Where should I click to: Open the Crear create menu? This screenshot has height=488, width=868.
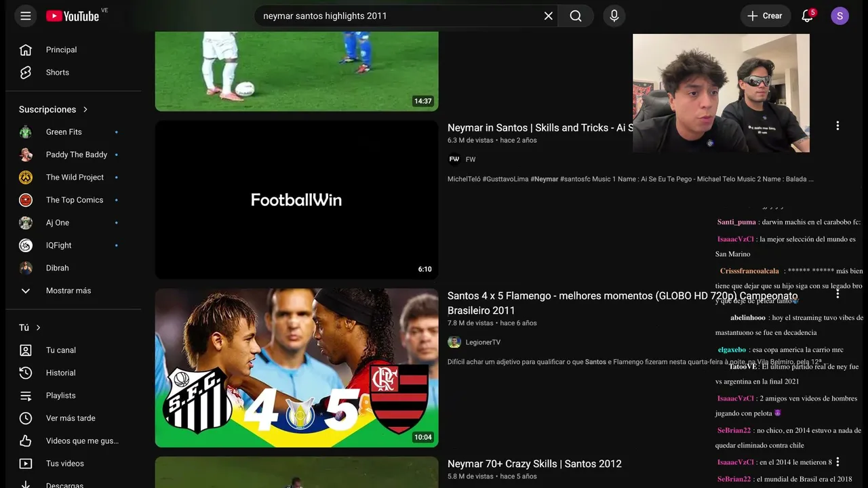[766, 16]
